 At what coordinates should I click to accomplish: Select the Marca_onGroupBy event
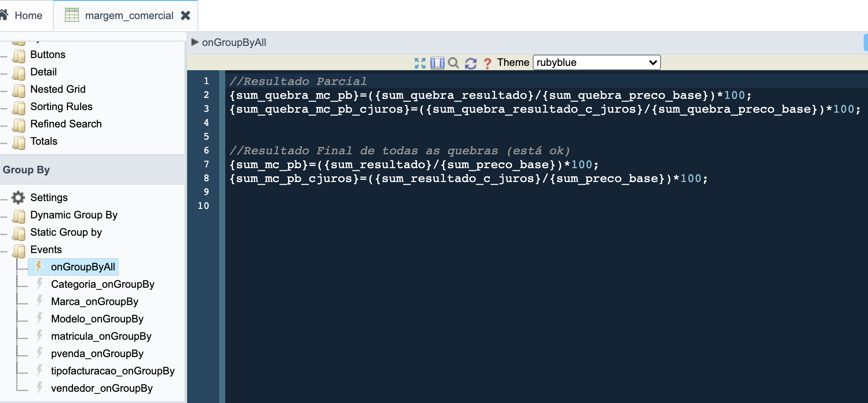click(94, 302)
